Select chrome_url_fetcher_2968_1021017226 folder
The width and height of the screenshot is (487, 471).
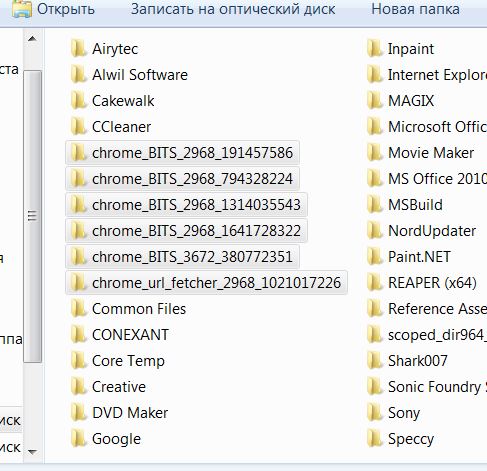206,283
